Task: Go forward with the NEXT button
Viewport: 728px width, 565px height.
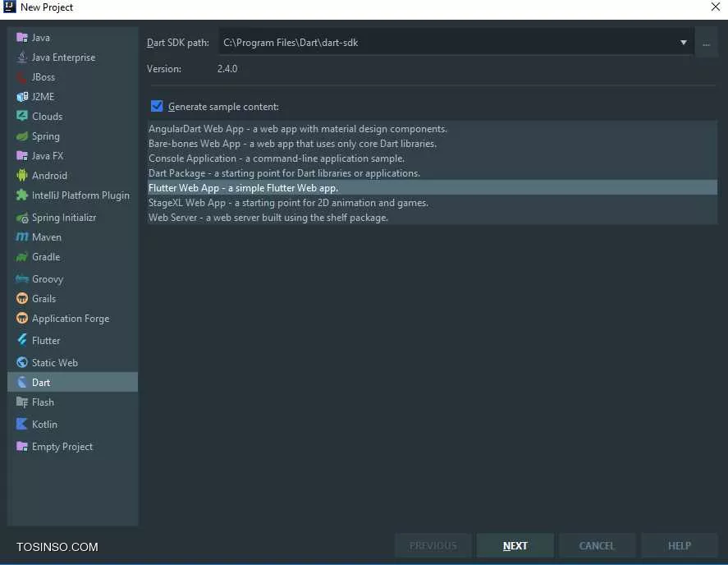Action: [x=515, y=545]
